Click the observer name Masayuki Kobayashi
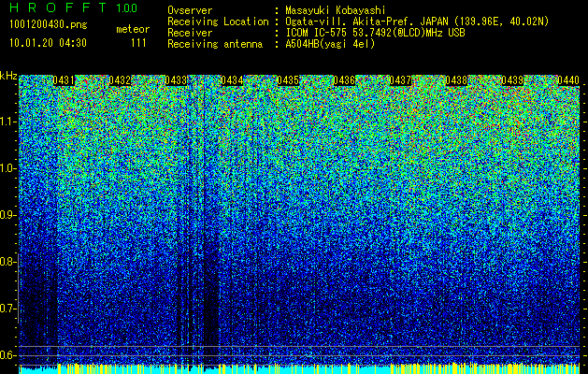The width and height of the screenshot is (588, 374). click(x=336, y=10)
